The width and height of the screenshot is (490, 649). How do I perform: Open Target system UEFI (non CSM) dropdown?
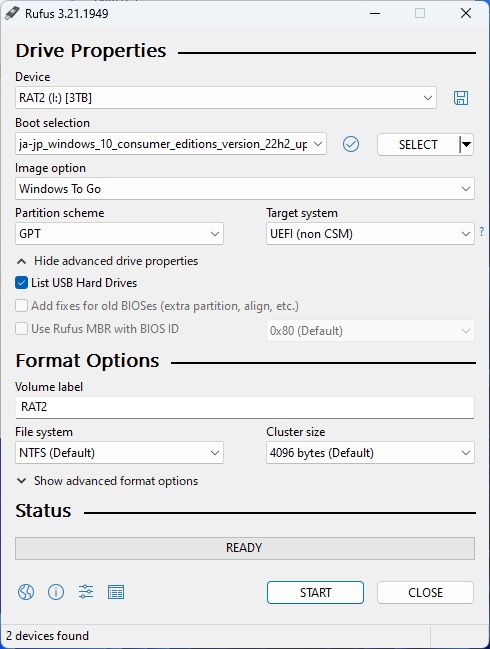click(370, 234)
